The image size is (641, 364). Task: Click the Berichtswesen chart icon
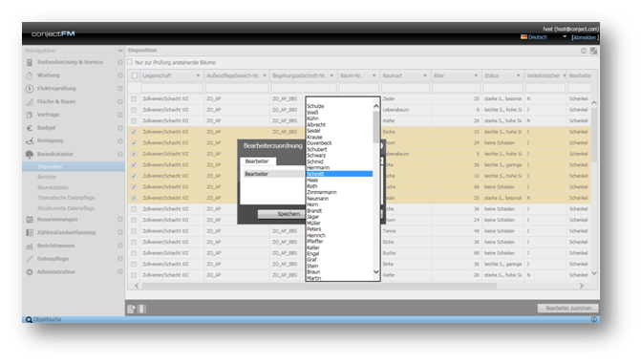tap(30, 246)
